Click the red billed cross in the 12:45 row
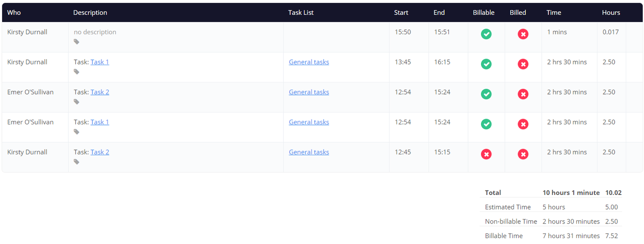Screen dimensions: 644x244 pyautogui.click(x=523, y=154)
